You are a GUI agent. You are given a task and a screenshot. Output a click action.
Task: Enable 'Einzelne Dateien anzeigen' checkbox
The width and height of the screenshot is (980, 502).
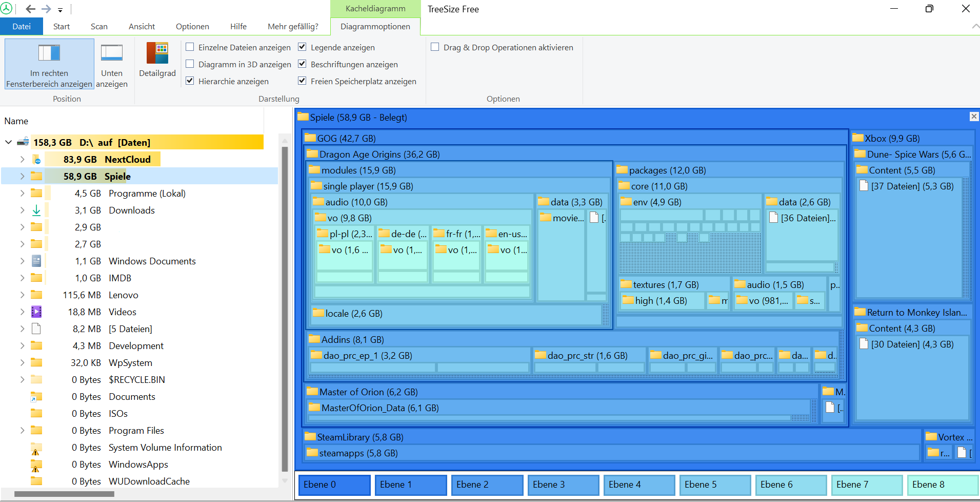tap(190, 47)
